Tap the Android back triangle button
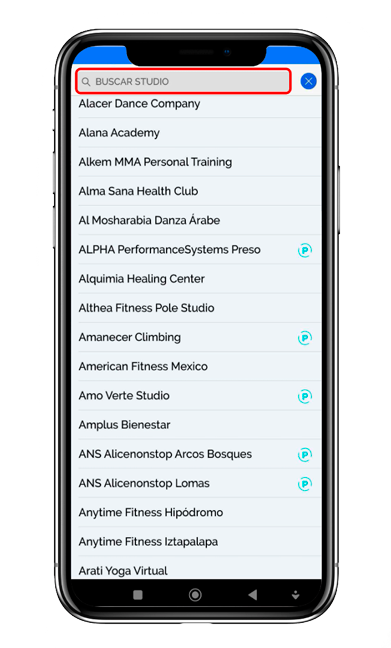The height and width of the screenshot is (648, 391). [x=253, y=595]
